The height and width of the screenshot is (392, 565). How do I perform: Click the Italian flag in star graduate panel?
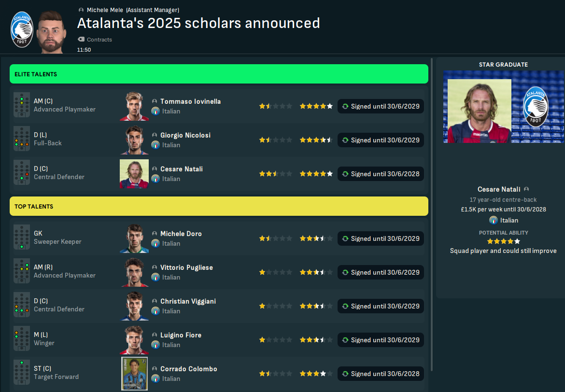click(x=494, y=220)
